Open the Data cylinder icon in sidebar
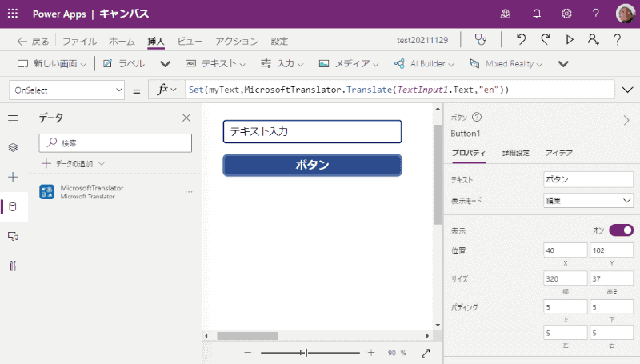640x364 pixels. 13,207
